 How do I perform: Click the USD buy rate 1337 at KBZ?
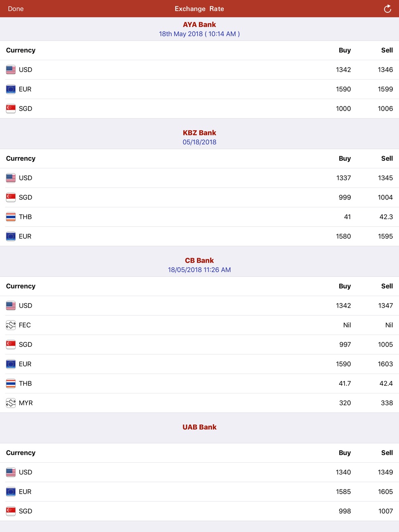(x=343, y=178)
